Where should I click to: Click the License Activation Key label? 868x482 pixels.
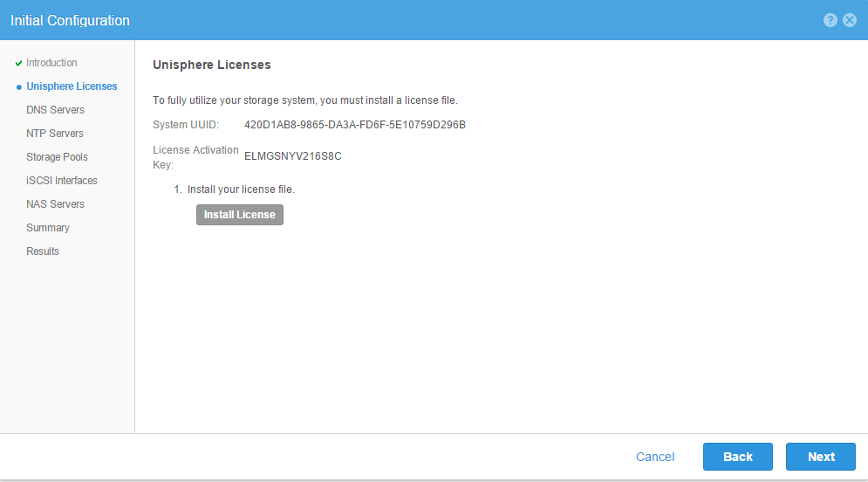195,157
